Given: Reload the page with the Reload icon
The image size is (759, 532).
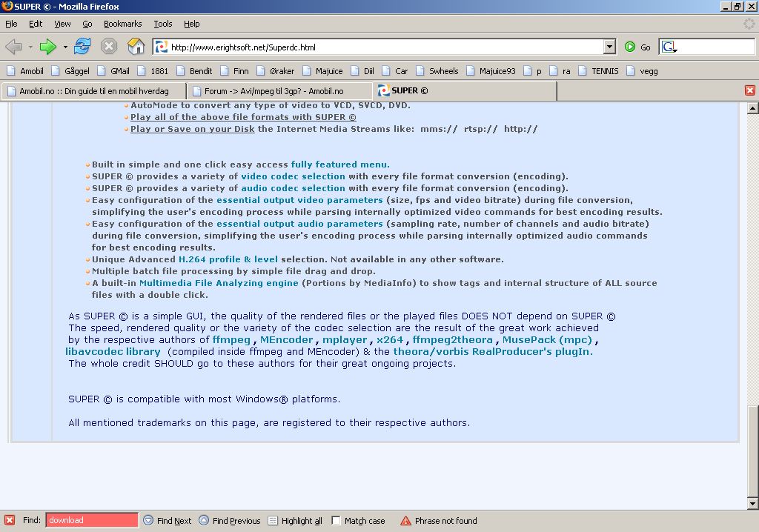Looking at the screenshot, I should [82, 47].
